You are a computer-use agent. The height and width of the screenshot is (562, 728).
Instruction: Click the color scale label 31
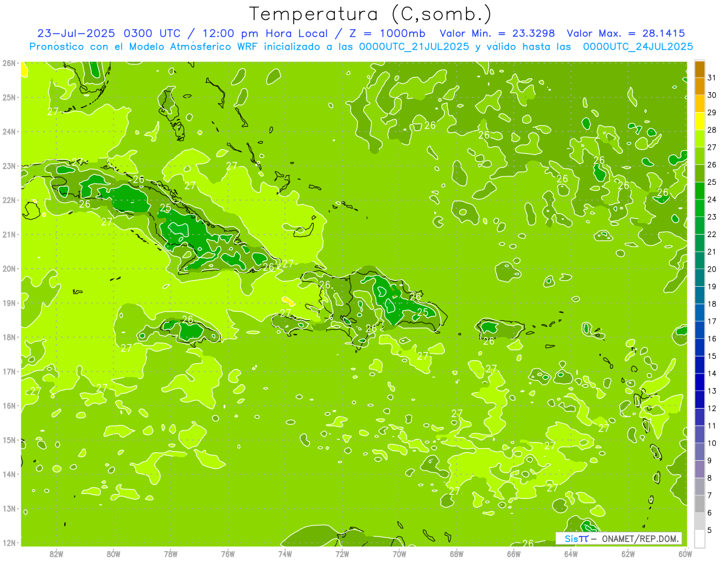712,78
